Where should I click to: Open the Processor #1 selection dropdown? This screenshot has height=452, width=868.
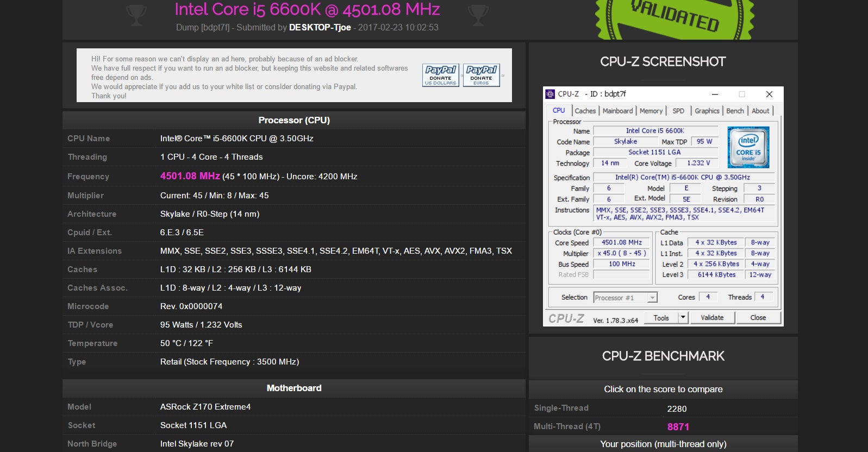[625, 298]
